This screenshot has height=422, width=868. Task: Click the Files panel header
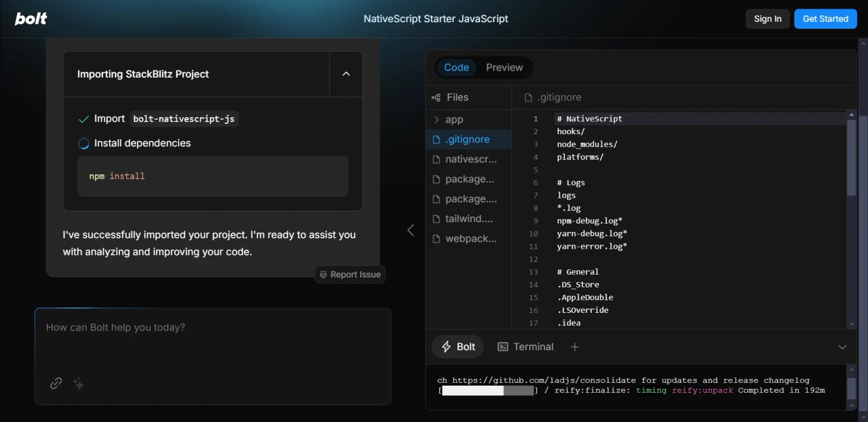coord(469,98)
